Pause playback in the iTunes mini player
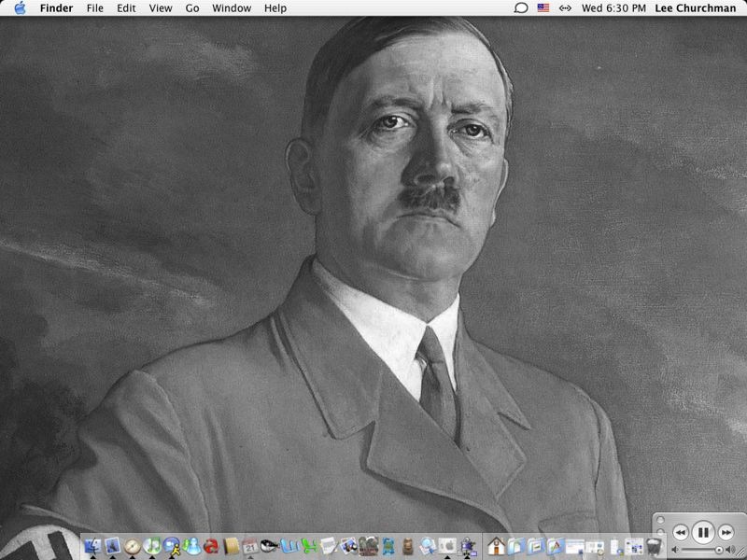 (x=703, y=532)
